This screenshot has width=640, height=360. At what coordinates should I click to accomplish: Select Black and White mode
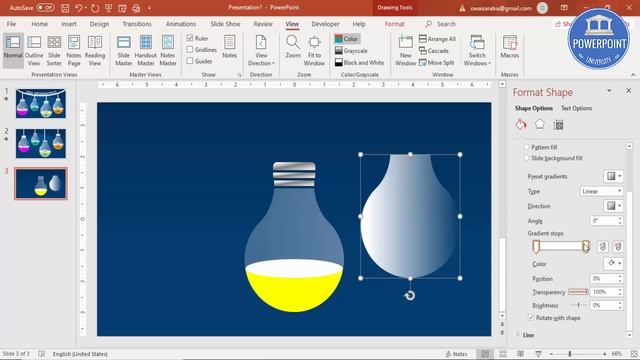359,62
